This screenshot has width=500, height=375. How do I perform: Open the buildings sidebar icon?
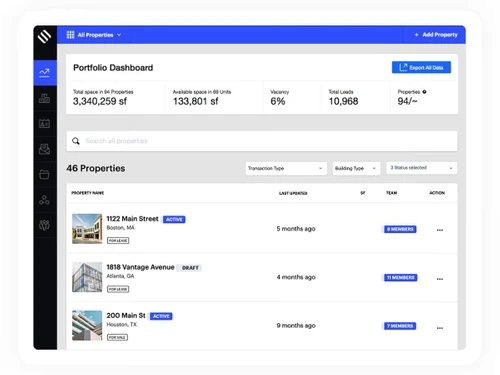[44, 98]
